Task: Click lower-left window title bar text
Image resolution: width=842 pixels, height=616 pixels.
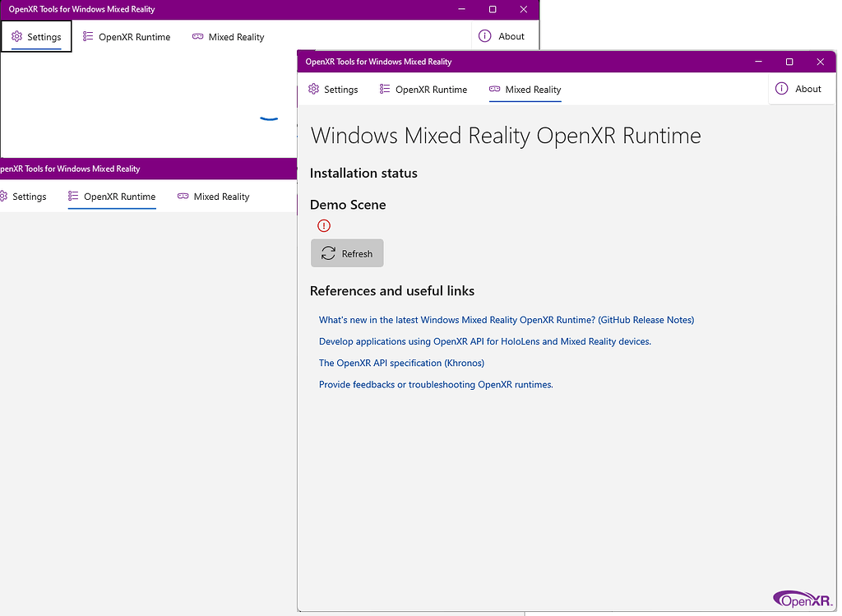Action: pyautogui.click(x=70, y=169)
